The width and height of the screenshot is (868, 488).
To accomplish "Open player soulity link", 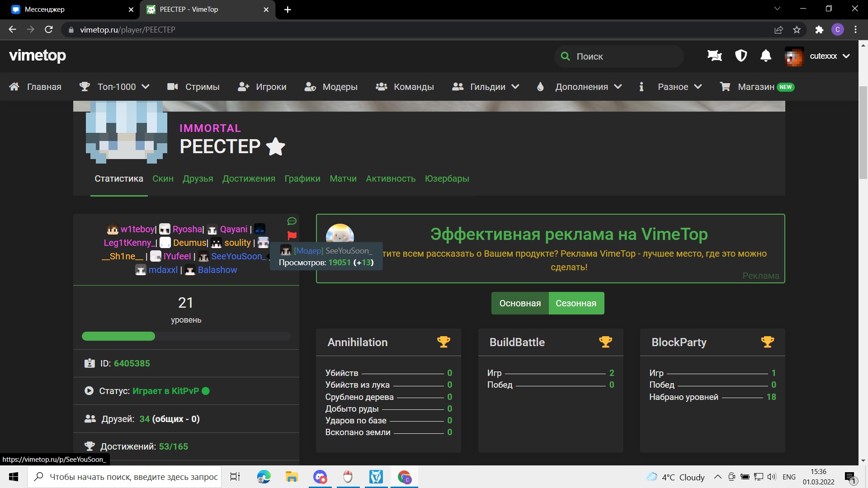I will click(237, 243).
